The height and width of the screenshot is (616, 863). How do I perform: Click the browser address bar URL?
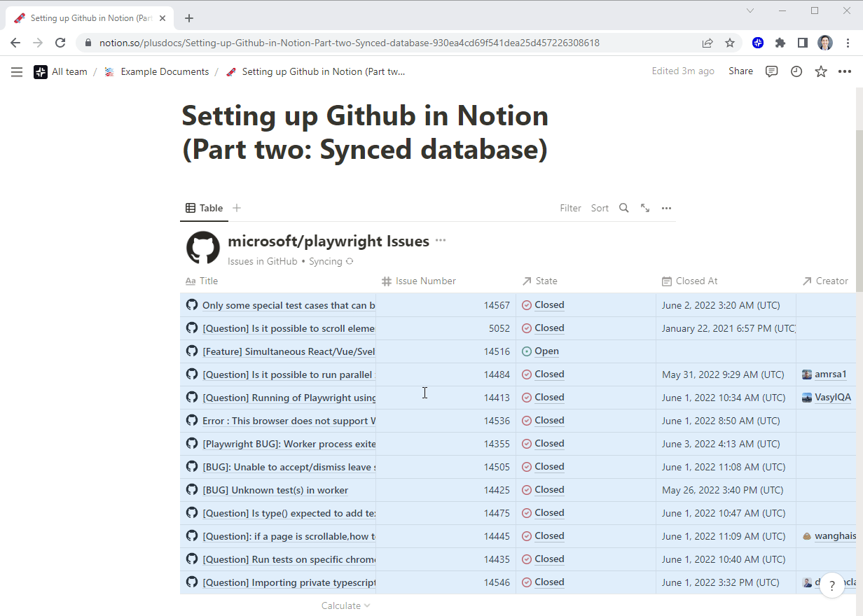point(349,43)
